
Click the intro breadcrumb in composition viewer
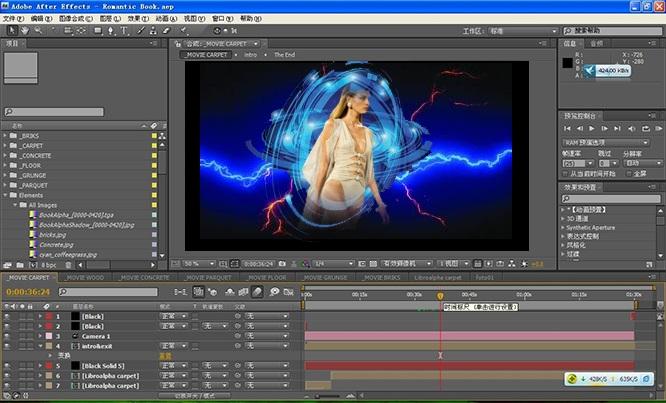coord(250,55)
